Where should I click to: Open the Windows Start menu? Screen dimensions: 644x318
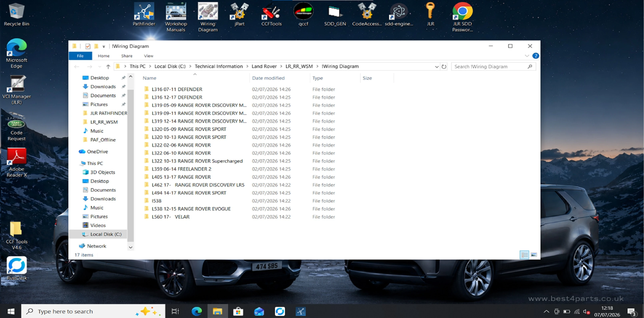click(x=11, y=311)
